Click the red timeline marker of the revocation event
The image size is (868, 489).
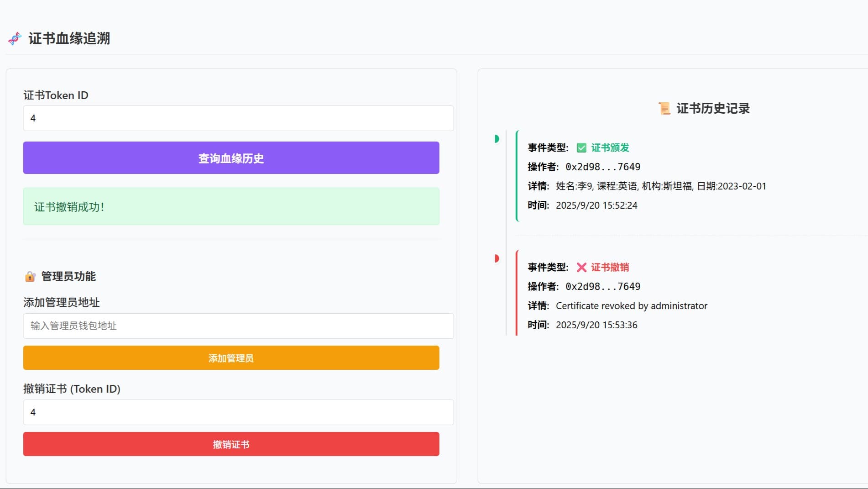tap(497, 258)
